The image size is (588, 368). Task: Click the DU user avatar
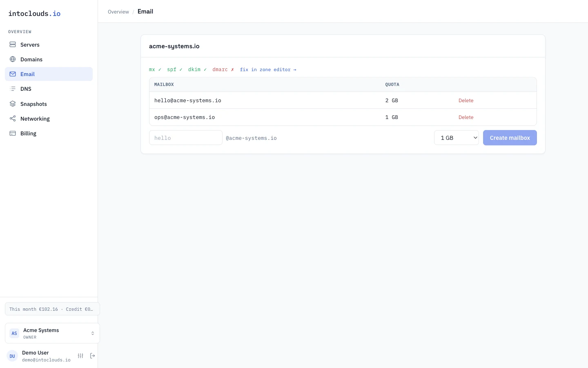point(12,356)
